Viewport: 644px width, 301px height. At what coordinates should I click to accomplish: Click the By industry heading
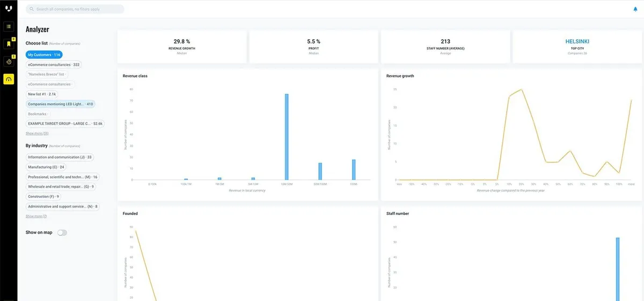point(36,146)
